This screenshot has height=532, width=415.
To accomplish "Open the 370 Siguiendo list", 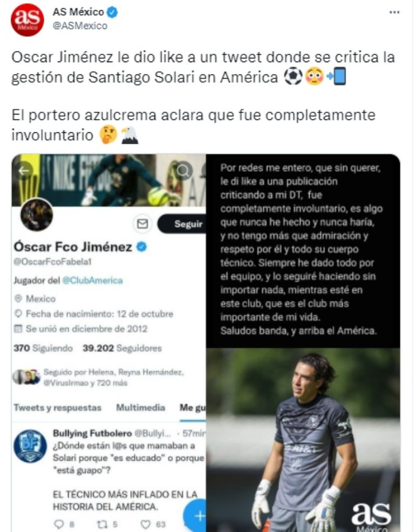I will coord(43,348).
